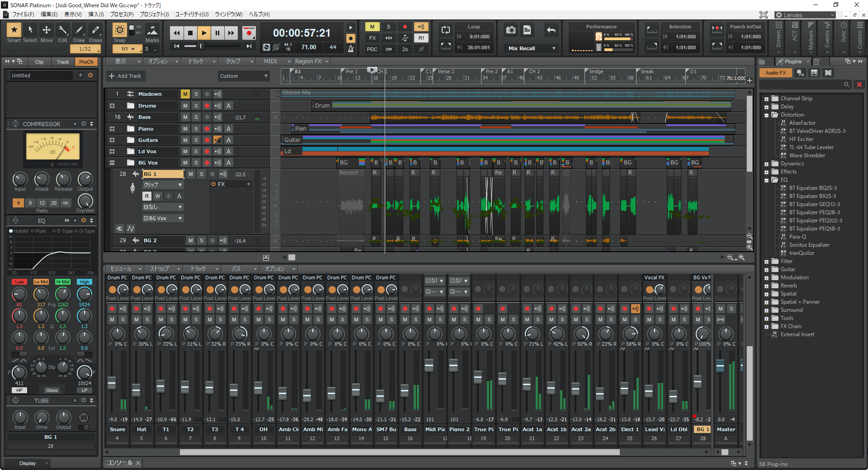
Task: Select the Erase tool
Action: pos(95,30)
